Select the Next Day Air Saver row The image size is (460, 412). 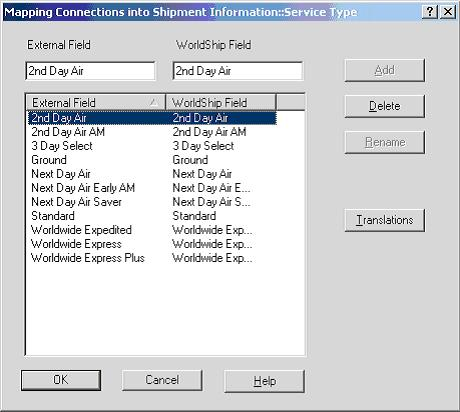(x=152, y=202)
